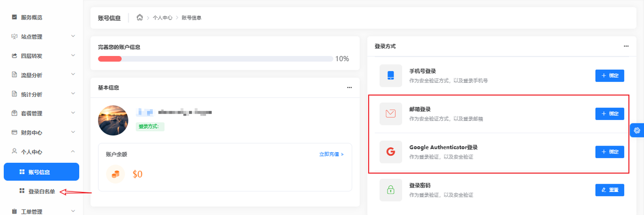Click the green lock icon for 登录密码

tap(390, 190)
